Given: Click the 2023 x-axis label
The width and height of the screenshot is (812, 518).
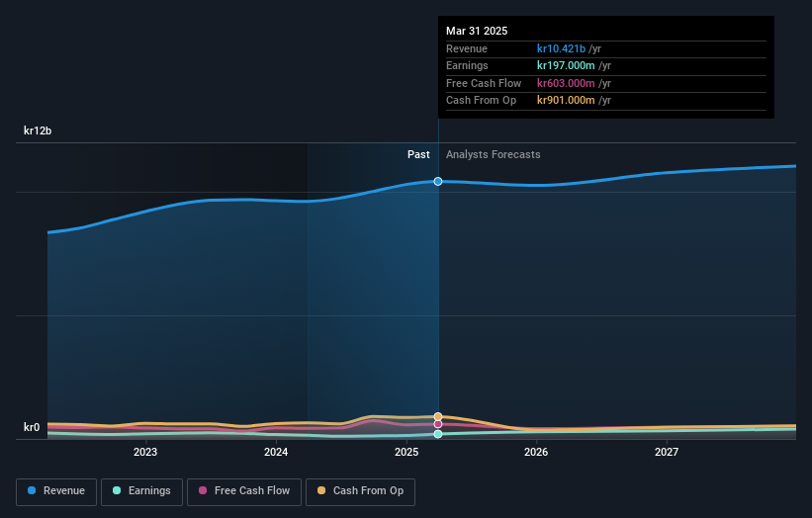Looking at the screenshot, I should 145,452.
